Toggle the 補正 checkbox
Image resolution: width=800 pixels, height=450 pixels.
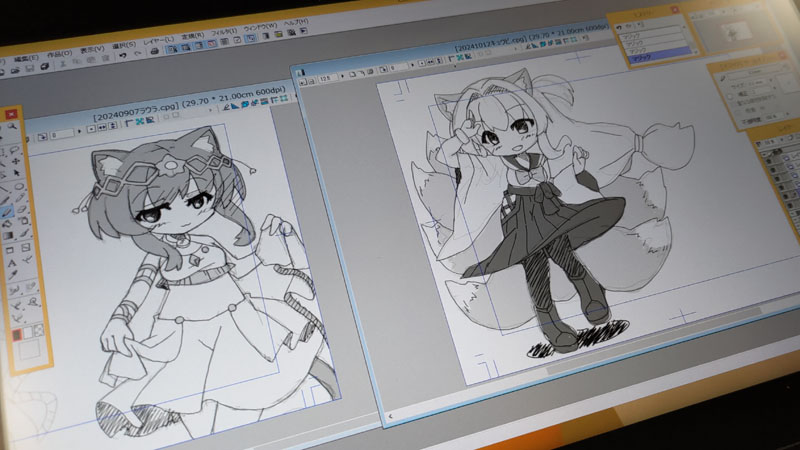730,97
